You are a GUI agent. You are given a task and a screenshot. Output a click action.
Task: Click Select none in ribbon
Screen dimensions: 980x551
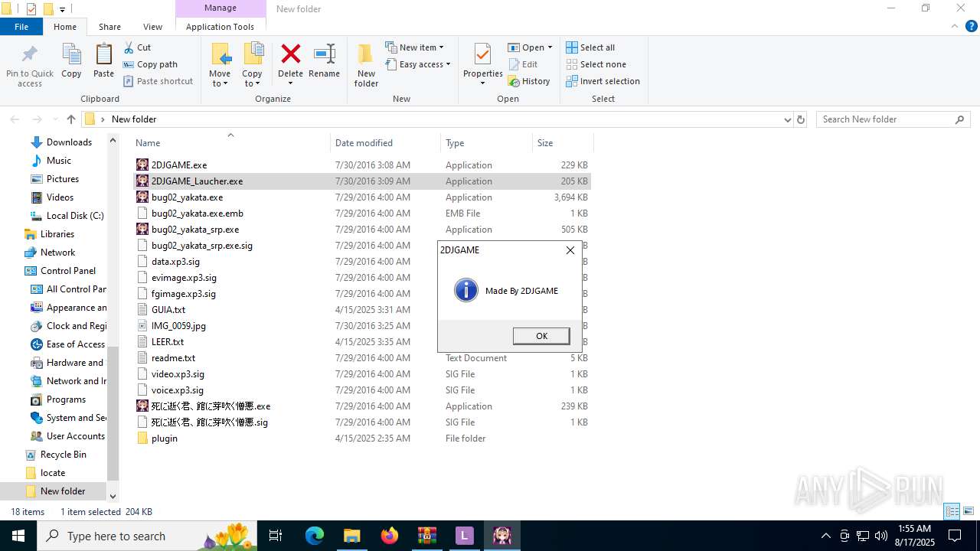596,64
